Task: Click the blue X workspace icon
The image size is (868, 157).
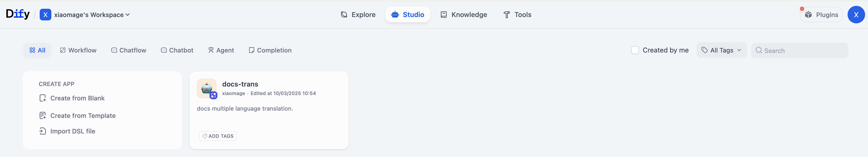Action: coord(45,15)
